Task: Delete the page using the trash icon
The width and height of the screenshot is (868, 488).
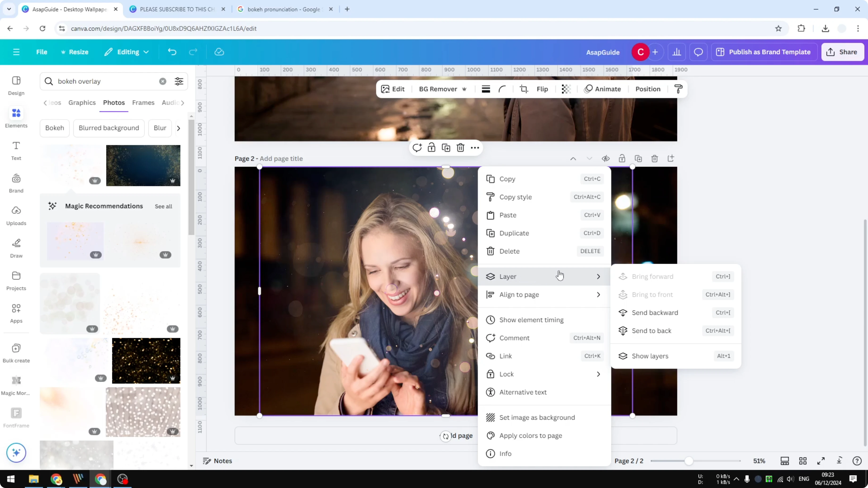Action: pyautogui.click(x=654, y=158)
